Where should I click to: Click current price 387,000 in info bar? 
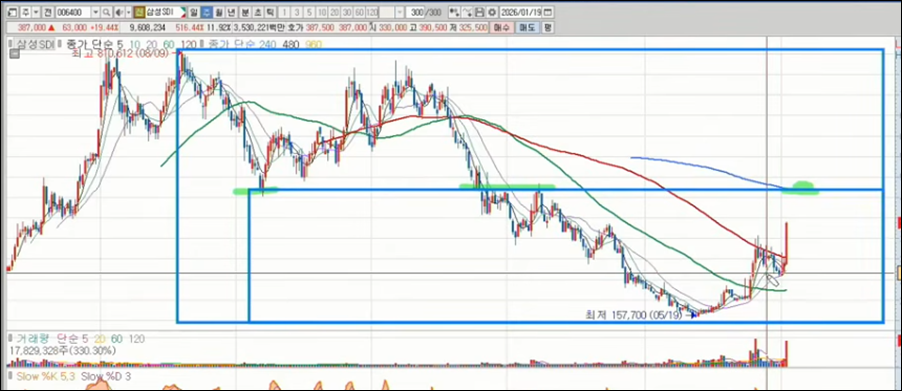(x=32, y=28)
